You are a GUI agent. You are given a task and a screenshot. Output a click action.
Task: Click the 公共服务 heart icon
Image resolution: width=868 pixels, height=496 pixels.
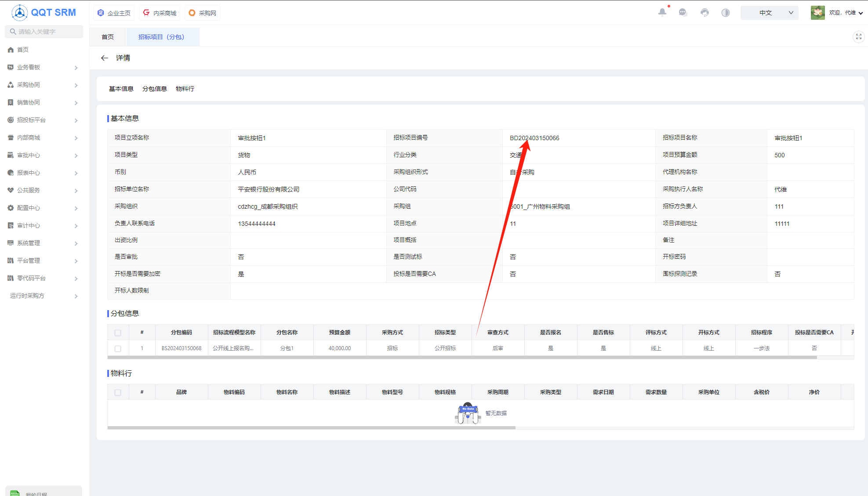tap(11, 190)
